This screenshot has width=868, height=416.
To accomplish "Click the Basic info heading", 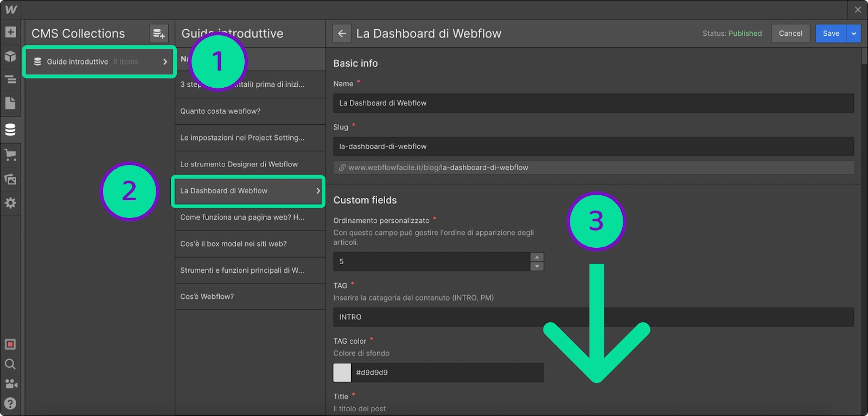I will [355, 63].
